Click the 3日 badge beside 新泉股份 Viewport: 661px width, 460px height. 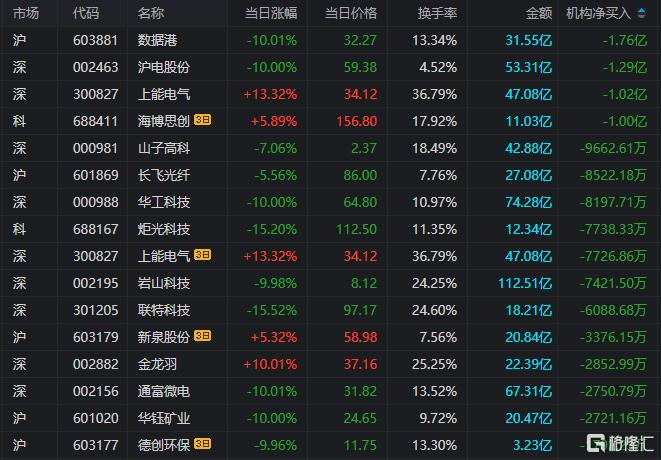[x=203, y=335]
